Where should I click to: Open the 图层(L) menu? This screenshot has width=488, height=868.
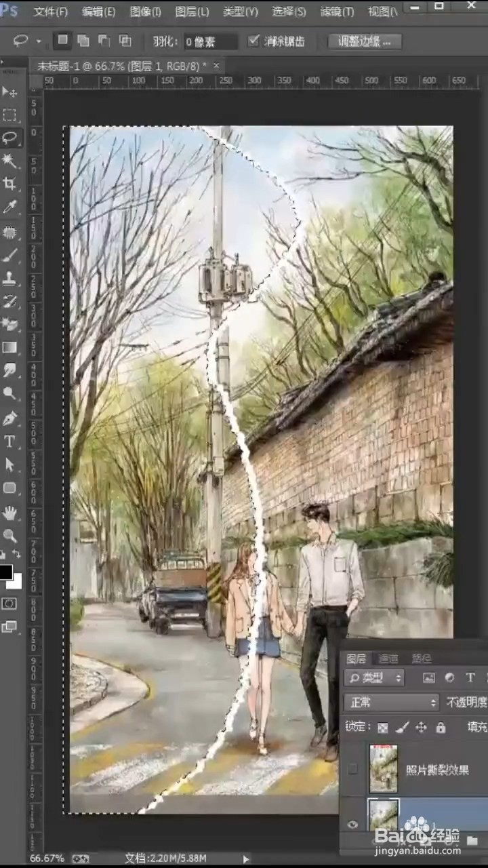pos(192,12)
